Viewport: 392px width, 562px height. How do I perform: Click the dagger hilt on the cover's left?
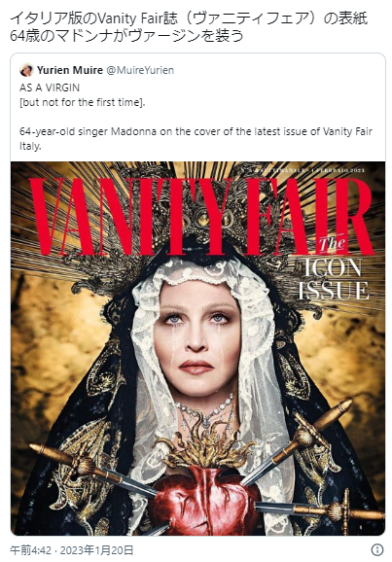click(x=70, y=460)
